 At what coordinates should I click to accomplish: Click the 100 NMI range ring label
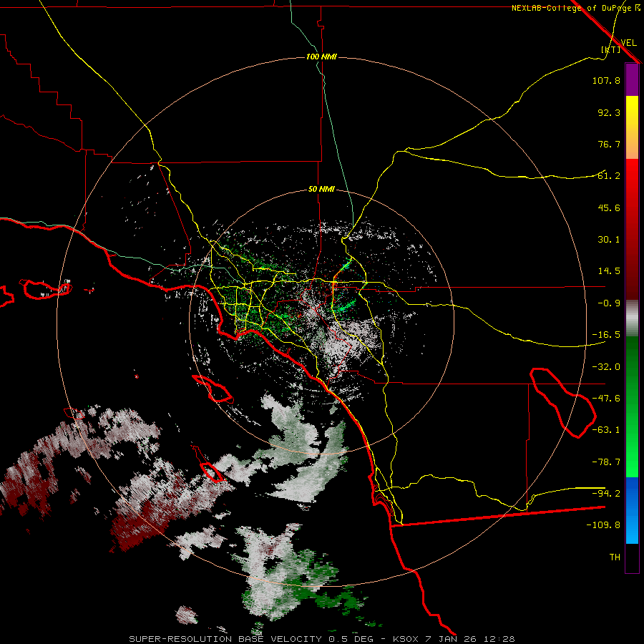point(321,57)
